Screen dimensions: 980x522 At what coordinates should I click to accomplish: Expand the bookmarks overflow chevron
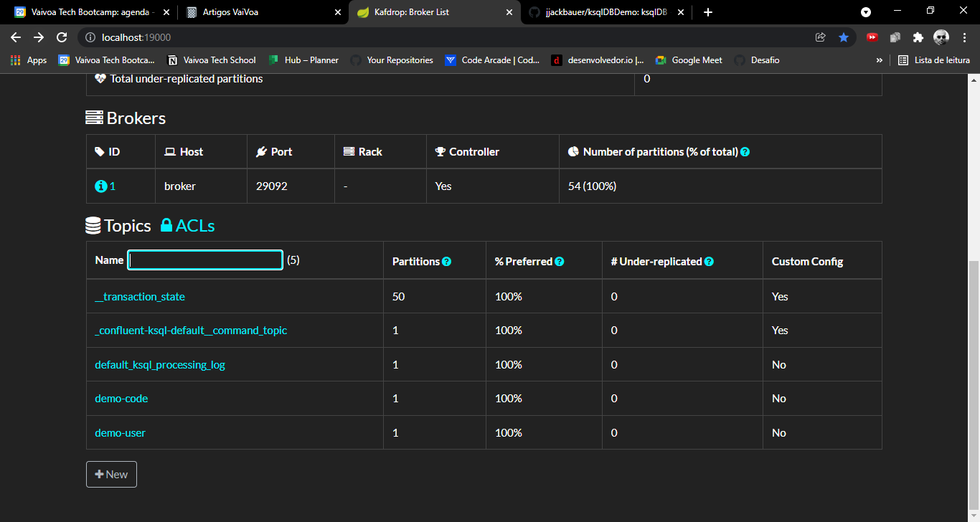pos(880,60)
